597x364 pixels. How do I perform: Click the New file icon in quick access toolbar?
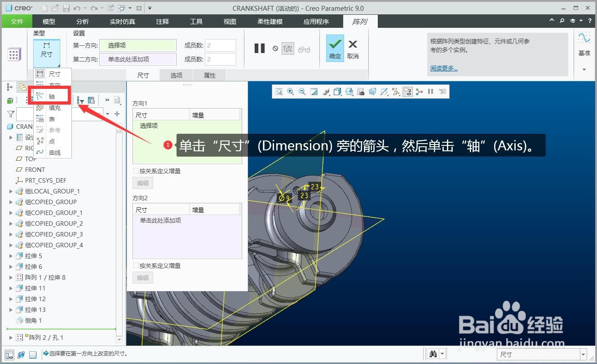(44, 8)
